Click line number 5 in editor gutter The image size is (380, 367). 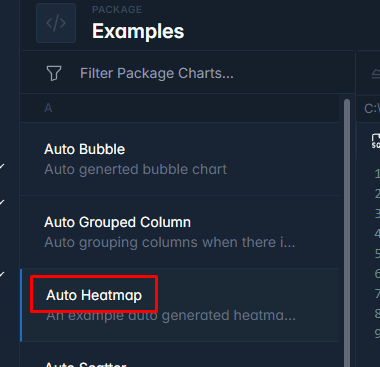click(x=377, y=253)
